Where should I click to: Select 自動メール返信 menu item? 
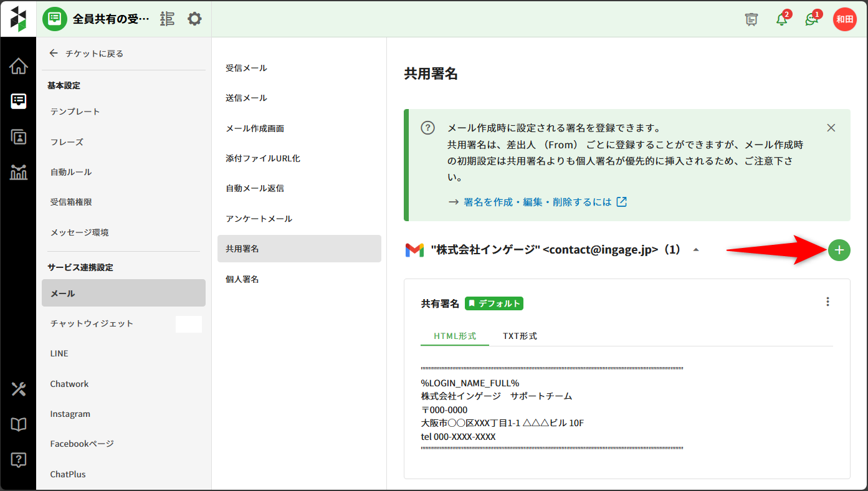tap(255, 188)
